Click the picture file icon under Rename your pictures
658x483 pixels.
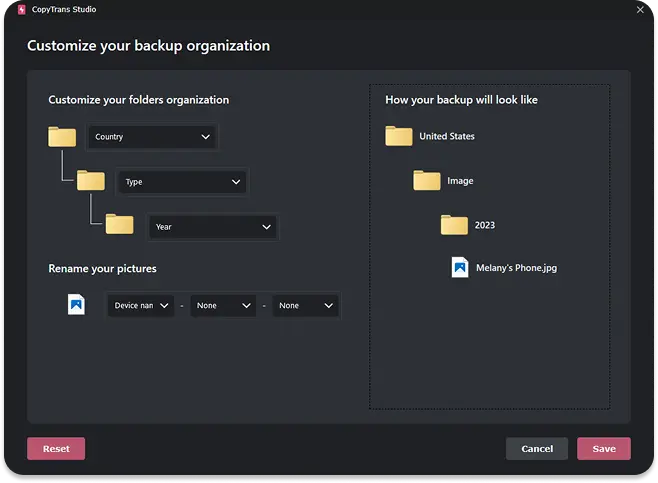point(76,304)
